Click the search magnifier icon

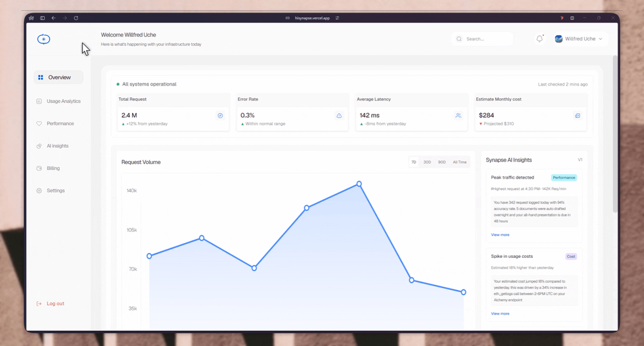[458, 39]
